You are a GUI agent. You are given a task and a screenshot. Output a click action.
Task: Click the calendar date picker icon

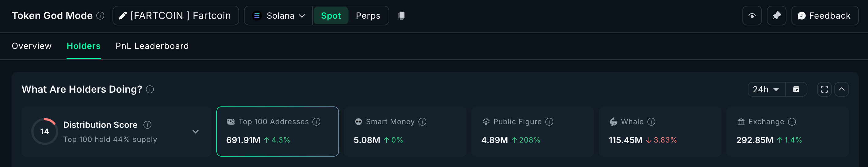tap(796, 89)
